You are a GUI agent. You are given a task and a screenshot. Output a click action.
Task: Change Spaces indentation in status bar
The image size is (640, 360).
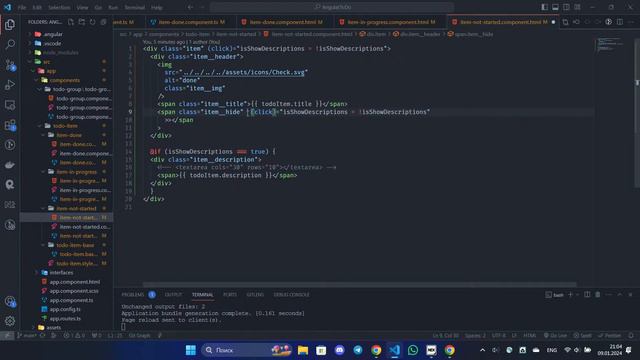[476, 336]
